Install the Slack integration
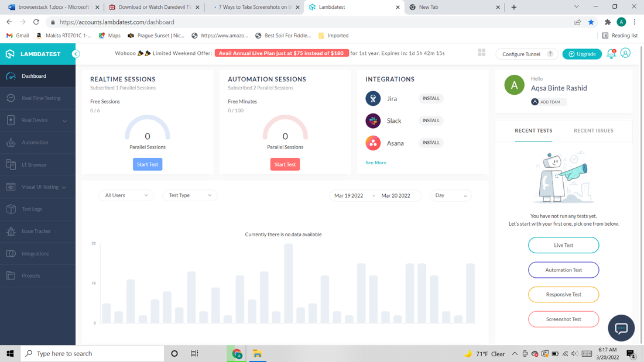This screenshot has width=644, height=362. [x=431, y=120]
